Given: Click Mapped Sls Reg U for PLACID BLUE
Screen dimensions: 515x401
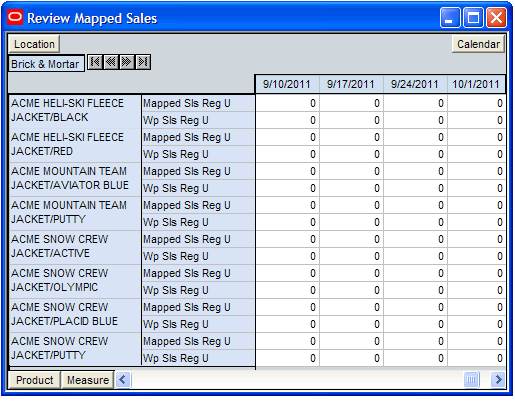Looking at the screenshot, I should [198, 307].
